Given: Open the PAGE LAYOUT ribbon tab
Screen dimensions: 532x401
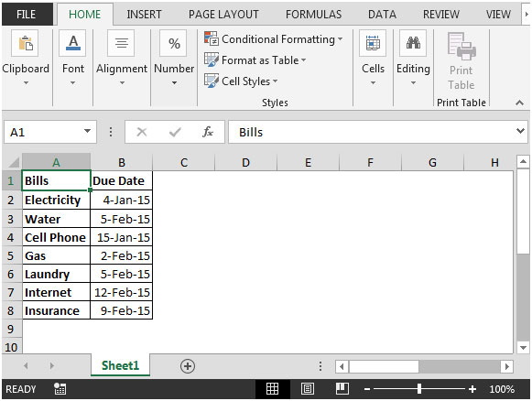Looking at the screenshot, I should point(223,15).
